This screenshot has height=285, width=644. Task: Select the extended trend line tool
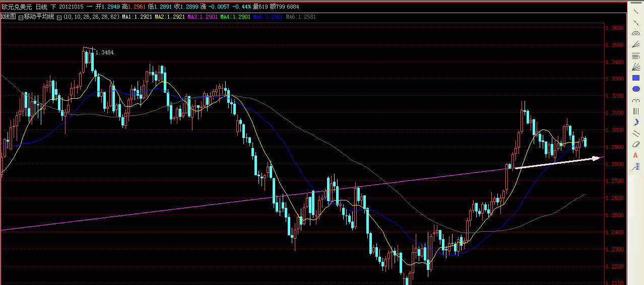(x=635, y=23)
